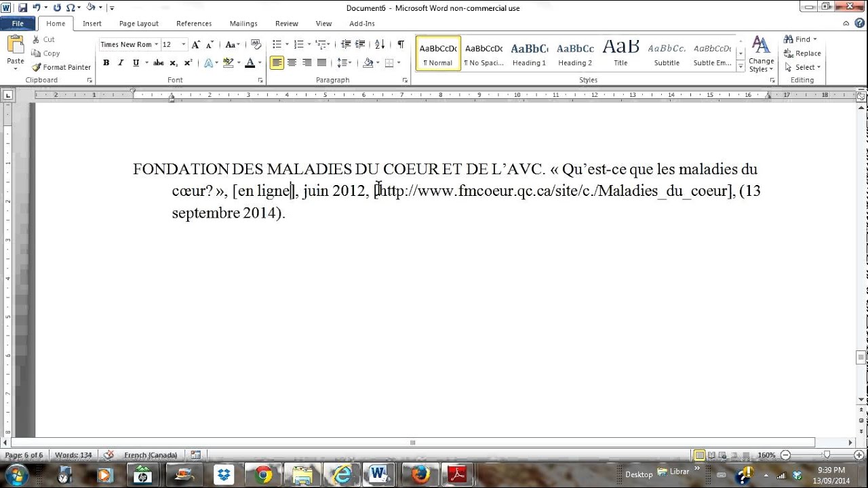Click the Paste clipboard icon
The image size is (868, 488).
15,45
